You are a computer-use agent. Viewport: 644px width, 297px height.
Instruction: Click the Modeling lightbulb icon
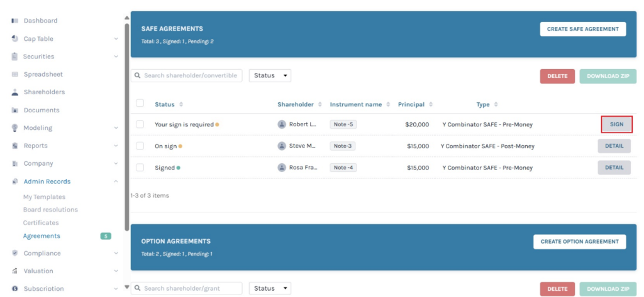point(14,128)
